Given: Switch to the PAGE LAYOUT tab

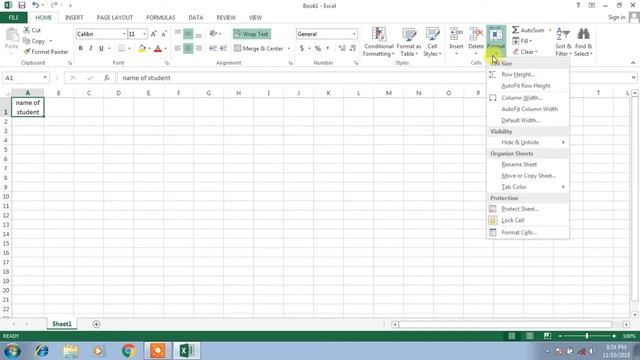Looking at the screenshot, I should (x=115, y=18).
